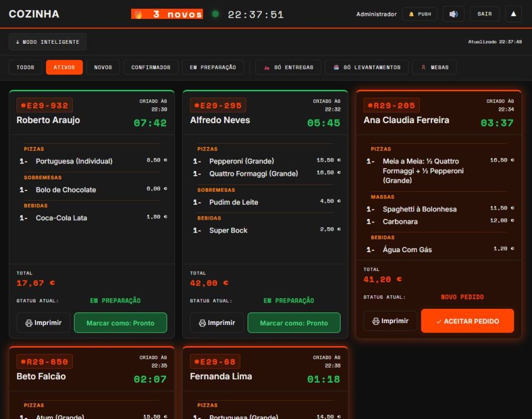The width and height of the screenshot is (532, 419).
Task: Click the 41,20 € total
Action: pyautogui.click(x=382, y=279)
